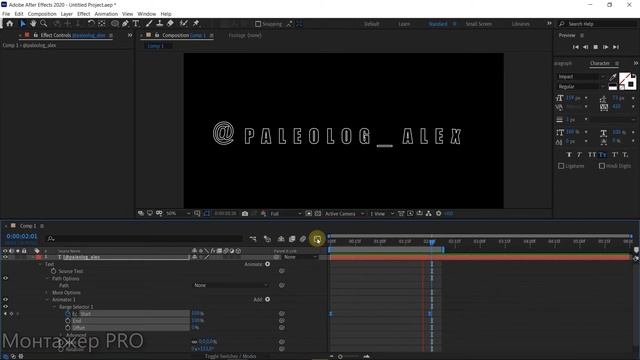
Task: Click the Home icon in the toolbar
Action: tap(9, 24)
